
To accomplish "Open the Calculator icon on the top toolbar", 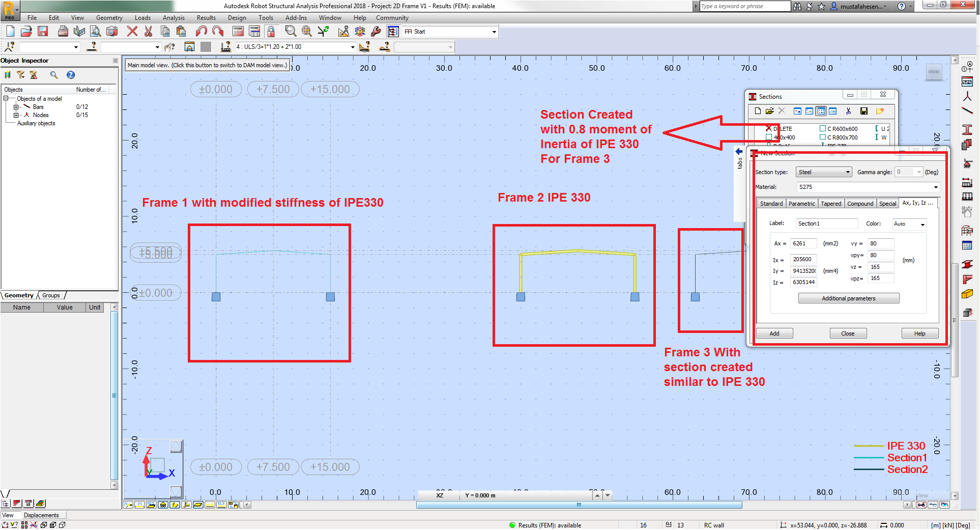I will 238,31.
